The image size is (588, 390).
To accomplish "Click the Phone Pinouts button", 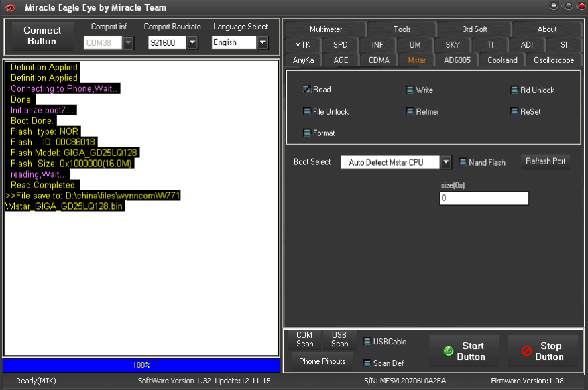I will 322,361.
